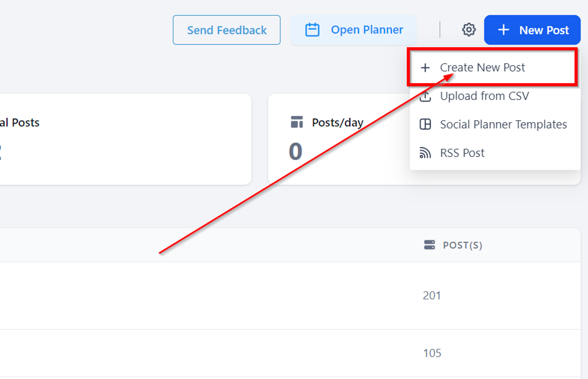
Task: Toggle the New Post dropdown button
Action: click(532, 30)
